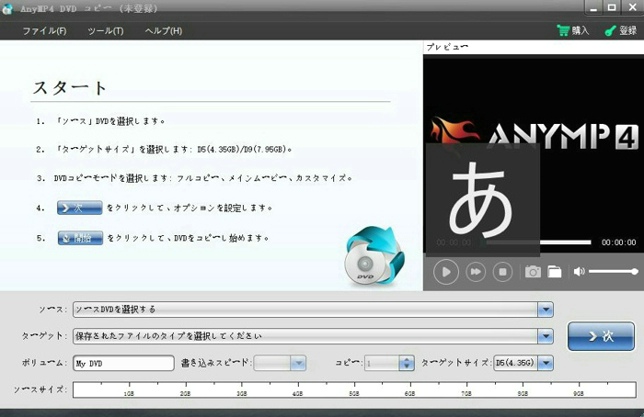Click the DVD copy logo icon
The width and height of the screenshot is (644, 417).
tap(375, 256)
